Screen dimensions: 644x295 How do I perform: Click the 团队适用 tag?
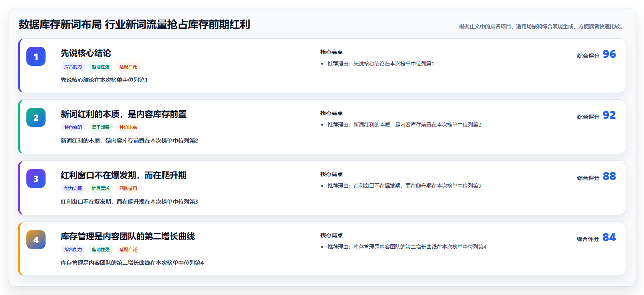[128, 188]
